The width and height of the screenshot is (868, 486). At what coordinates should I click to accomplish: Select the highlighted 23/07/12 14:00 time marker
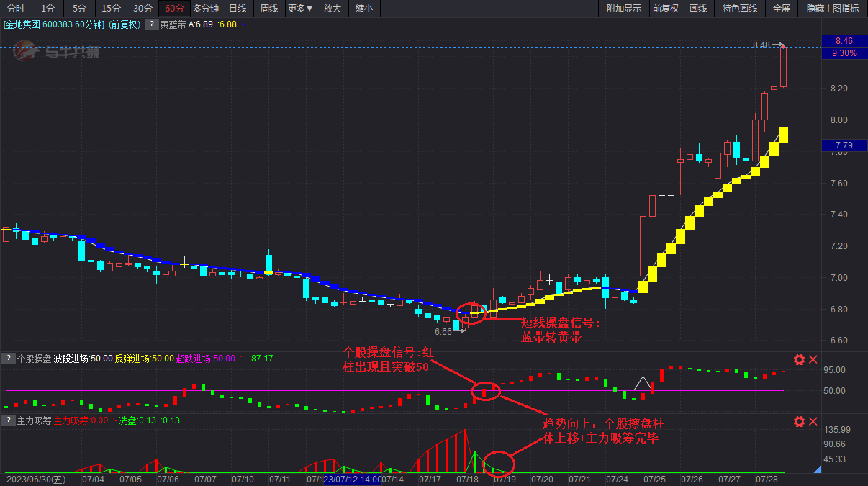[x=353, y=479]
